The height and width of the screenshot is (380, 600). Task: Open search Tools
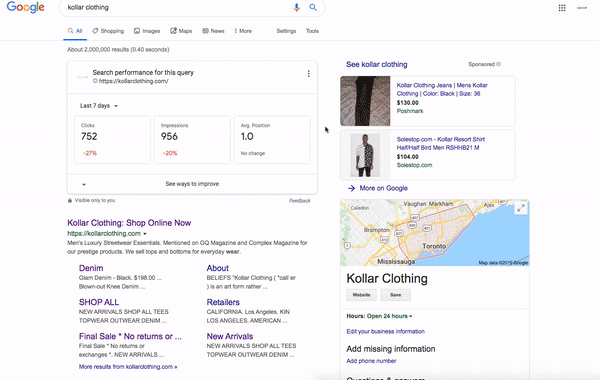point(312,31)
